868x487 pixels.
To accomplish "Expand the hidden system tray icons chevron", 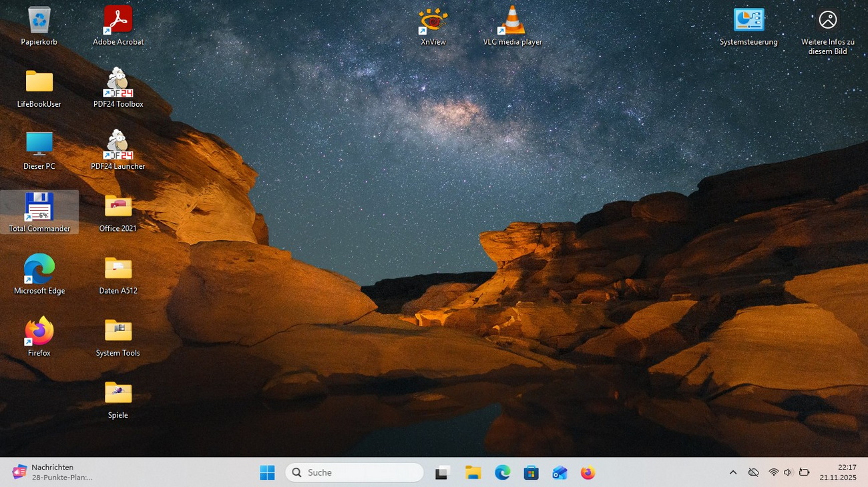I will pos(732,472).
